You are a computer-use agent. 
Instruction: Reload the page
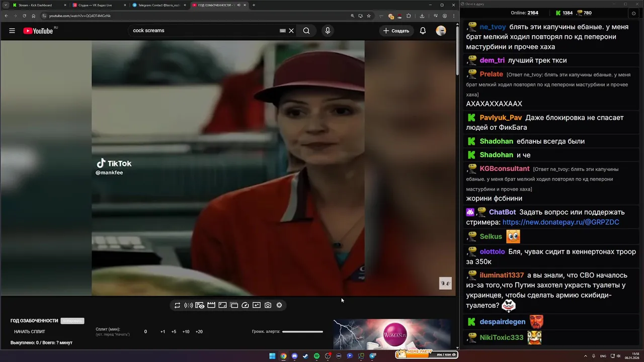[24, 16]
